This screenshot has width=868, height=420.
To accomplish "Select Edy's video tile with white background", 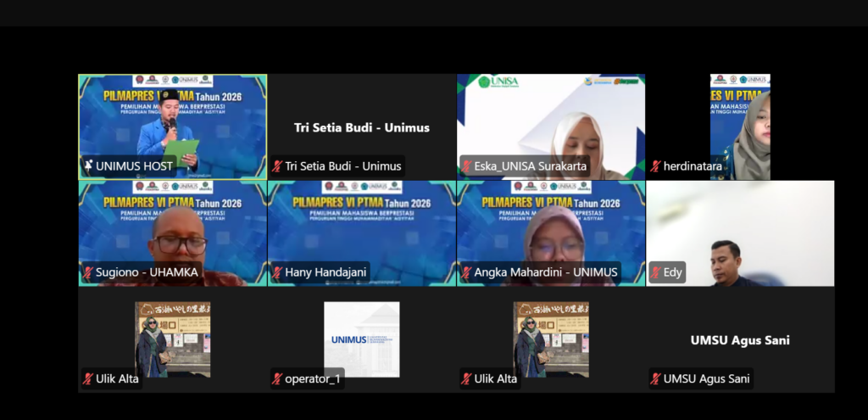I will (x=740, y=233).
